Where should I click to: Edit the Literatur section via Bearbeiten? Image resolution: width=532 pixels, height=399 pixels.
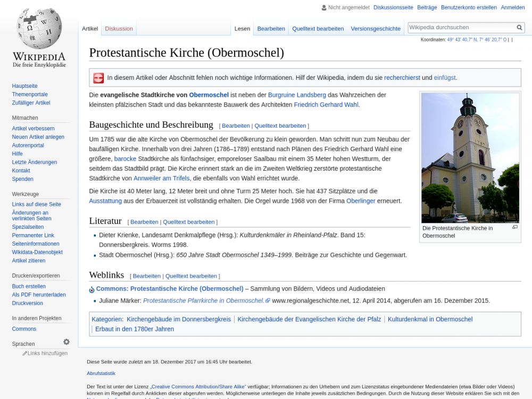144,222
